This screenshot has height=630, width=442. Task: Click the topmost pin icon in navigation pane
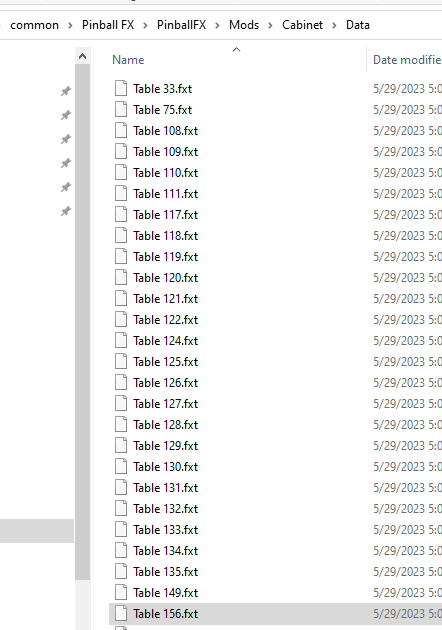point(65,91)
